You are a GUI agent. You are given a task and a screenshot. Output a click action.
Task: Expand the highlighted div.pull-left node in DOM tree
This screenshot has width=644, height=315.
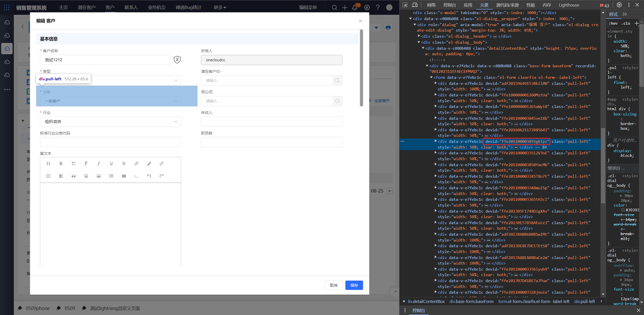click(x=436, y=142)
